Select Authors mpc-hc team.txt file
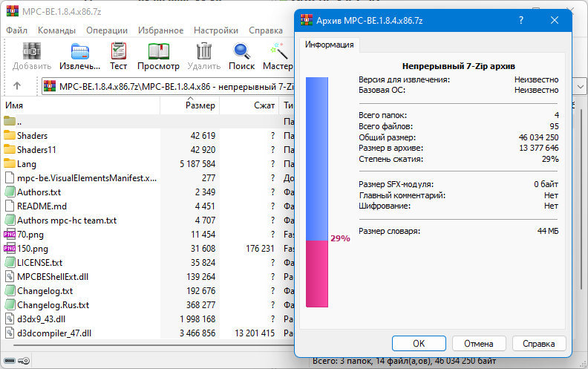Image resolution: width=588 pixels, height=369 pixels. 67,220
